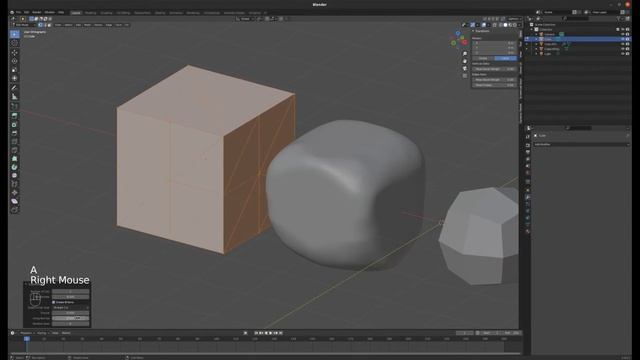640x360 pixels.
Task: Select the Spin tool
Action: (14, 167)
